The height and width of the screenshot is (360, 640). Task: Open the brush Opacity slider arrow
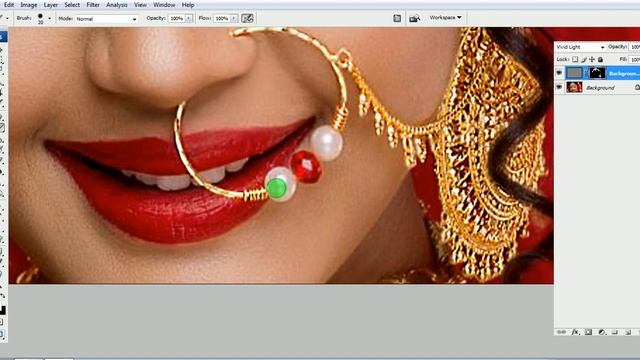(189, 18)
